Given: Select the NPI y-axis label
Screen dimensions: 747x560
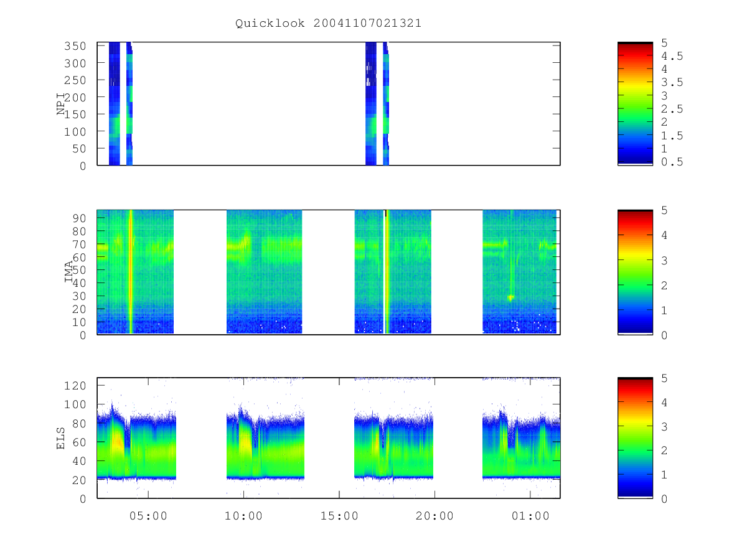Looking at the screenshot, I should [61, 104].
